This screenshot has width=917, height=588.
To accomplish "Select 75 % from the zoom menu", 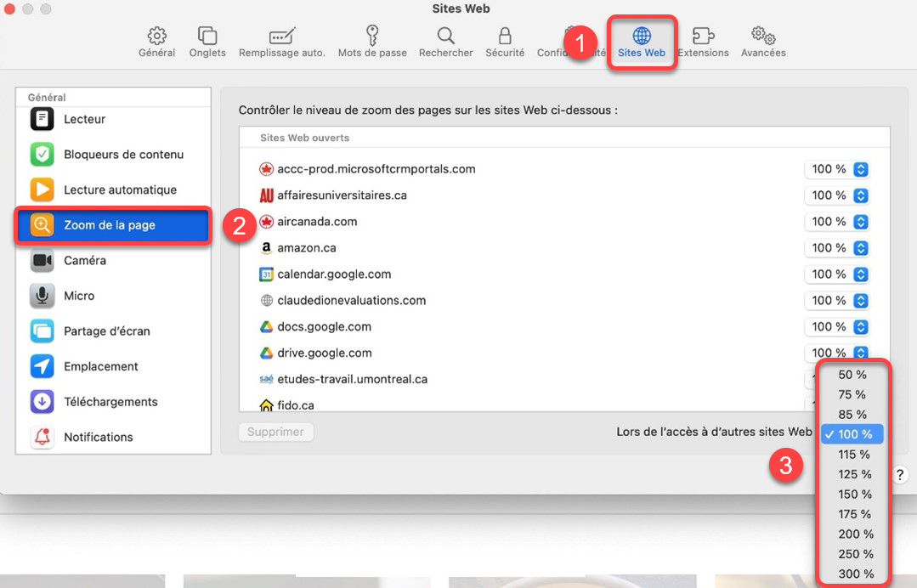I will click(852, 394).
